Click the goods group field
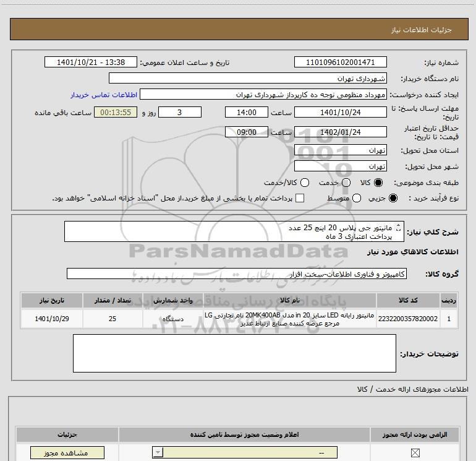Image resolution: width=476 pixels, height=461 pixels. coord(237,274)
